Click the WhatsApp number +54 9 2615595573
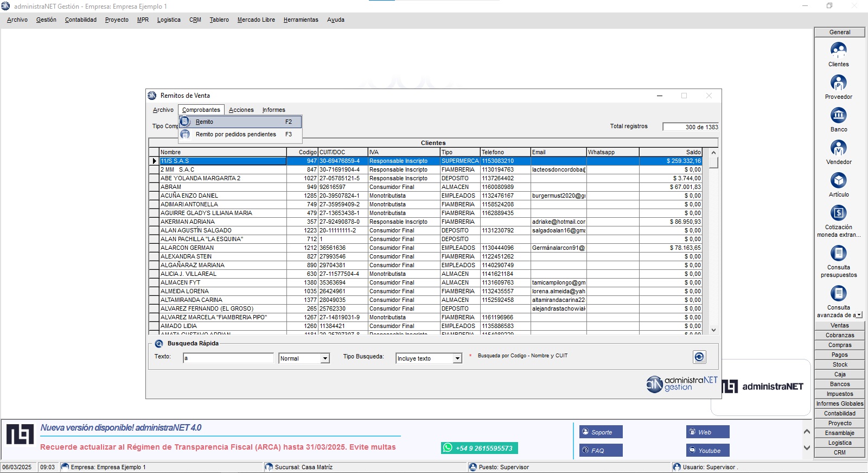The height and width of the screenshot is (473, 868). (x=480, y=448)
